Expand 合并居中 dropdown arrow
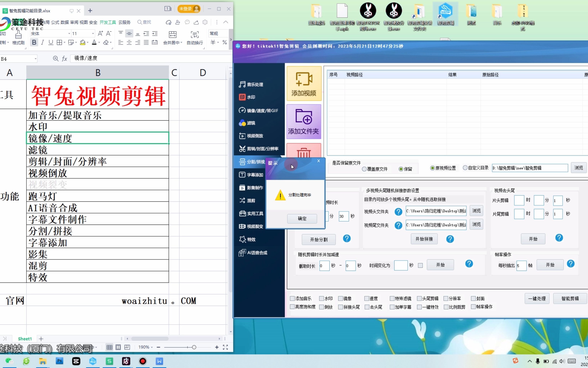The width and height of the screenshot is (588, 368). [181, 43]
